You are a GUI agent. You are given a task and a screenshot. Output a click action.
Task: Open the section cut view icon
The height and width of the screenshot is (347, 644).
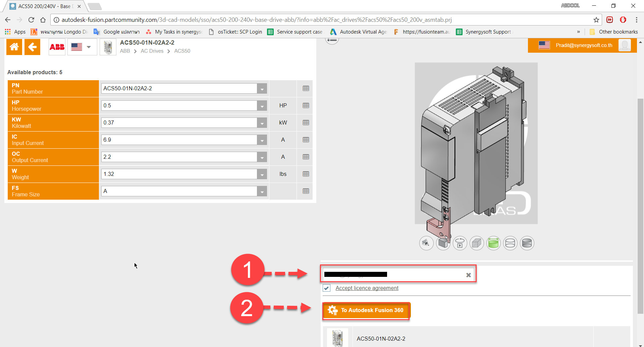443,243
